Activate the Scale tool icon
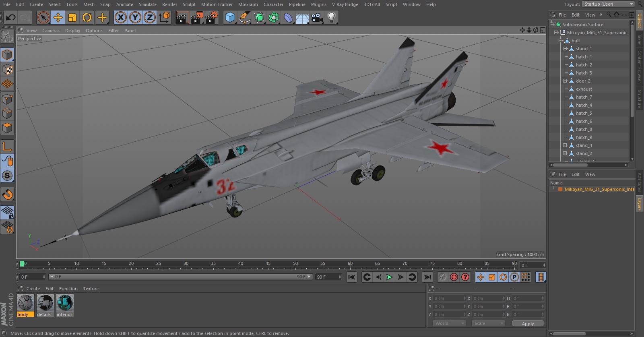 point(72,17)
